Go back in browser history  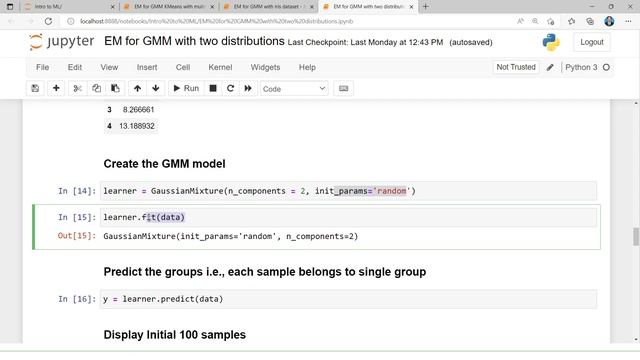11,21
